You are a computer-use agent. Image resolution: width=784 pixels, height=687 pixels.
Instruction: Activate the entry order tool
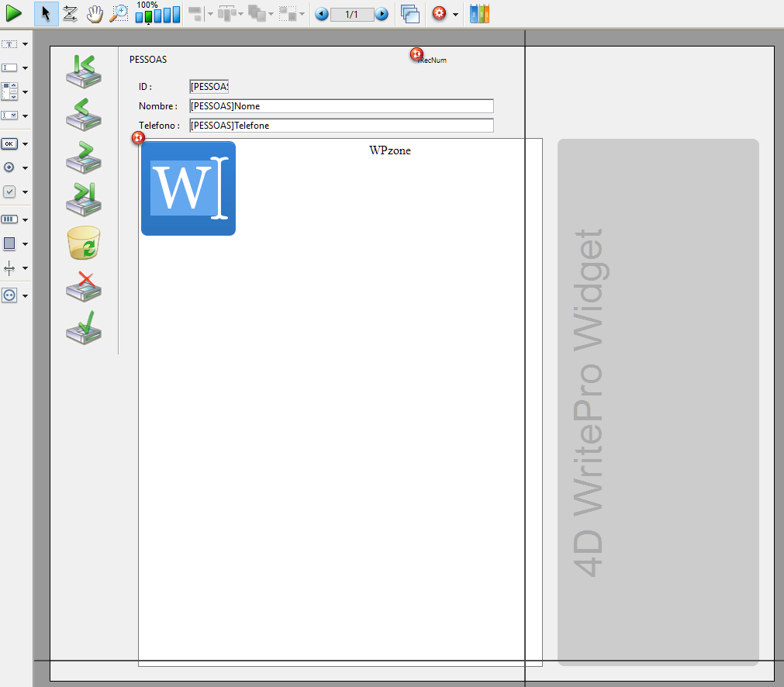tap(70, 14)
